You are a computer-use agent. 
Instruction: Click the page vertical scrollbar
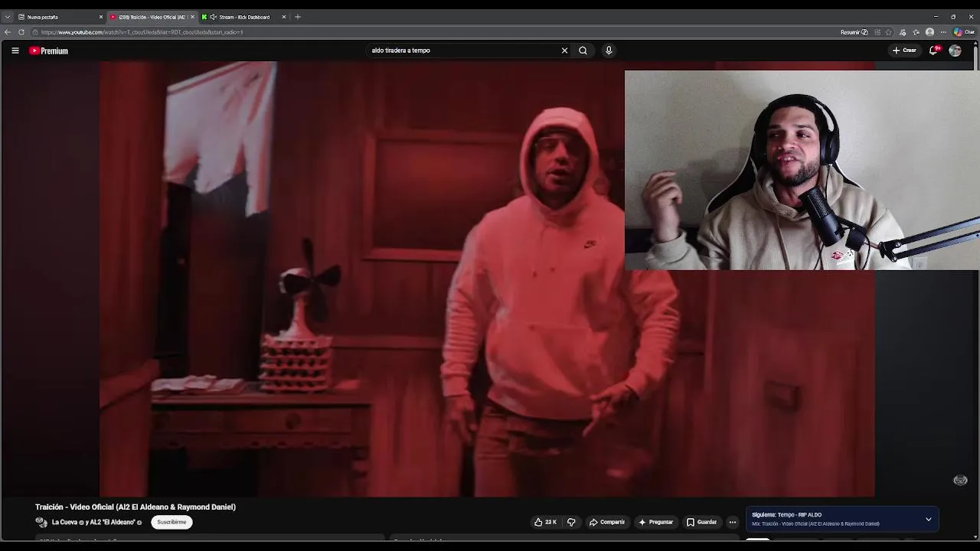pyautogui.click(x=976, y=291)
